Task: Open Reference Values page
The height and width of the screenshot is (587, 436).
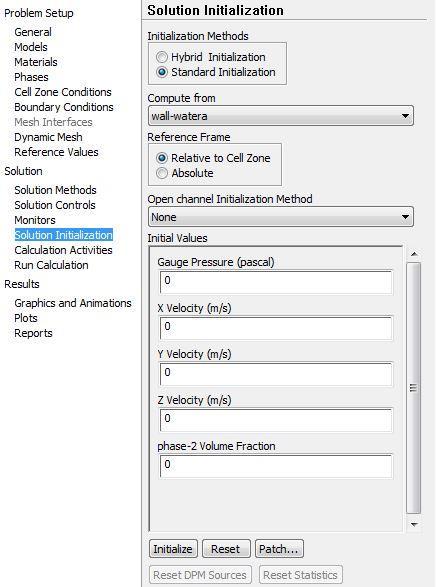Action: [57, 152]
